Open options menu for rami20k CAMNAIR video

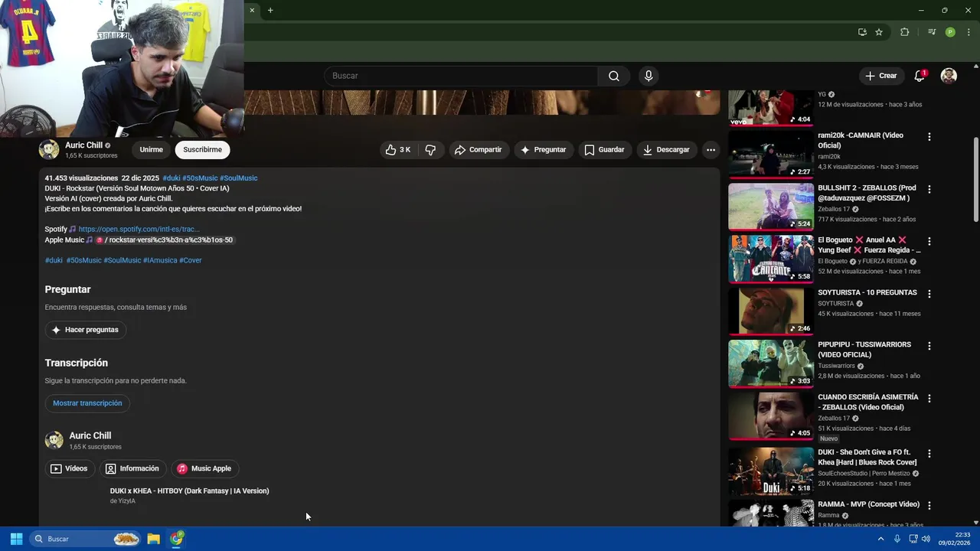click(x=929, y=137)
